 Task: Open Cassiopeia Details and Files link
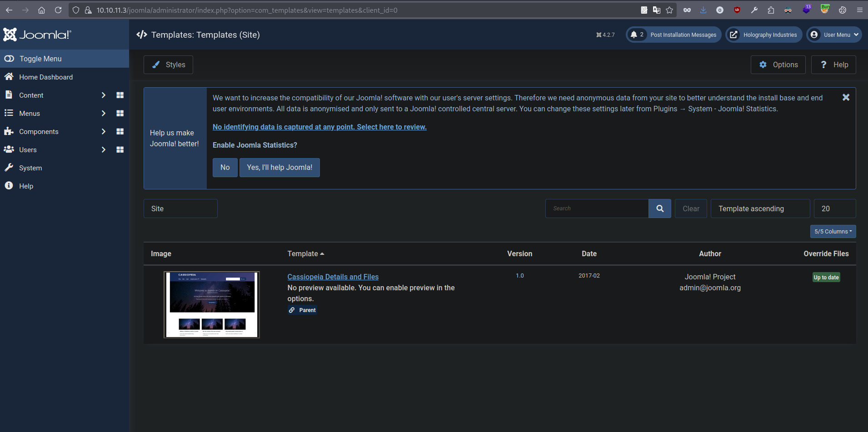[333, 277]
